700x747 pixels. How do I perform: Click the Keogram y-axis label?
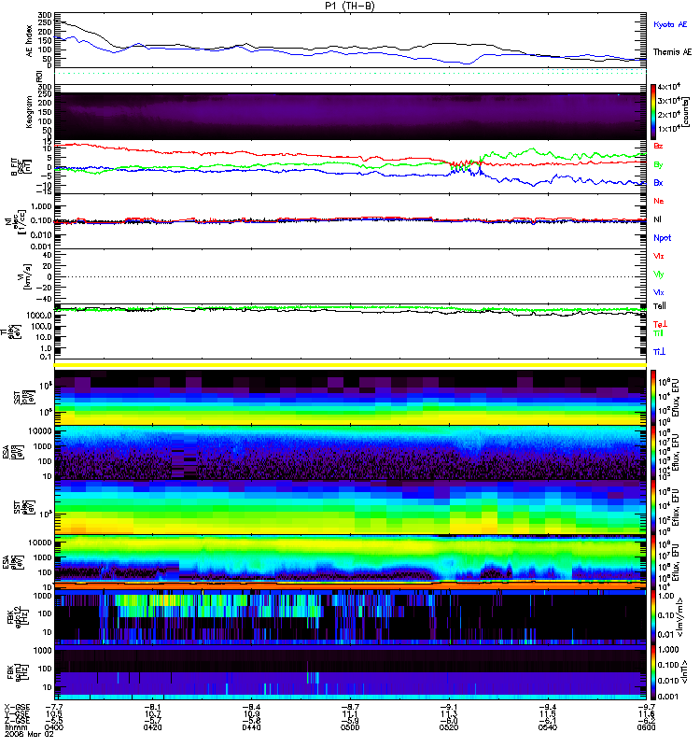tap(29, 111)
